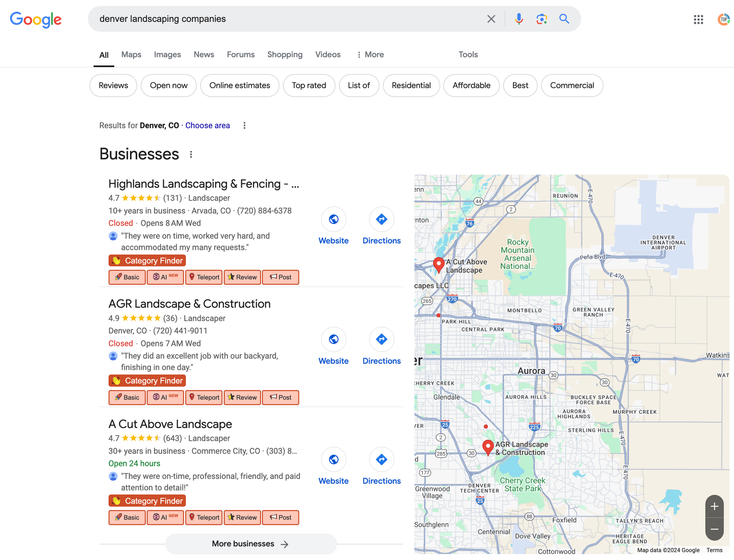Open Highlands Landscaping website globe icon
Screen dimensions: 734x560
pyautogui.click(x=334, y=219)
